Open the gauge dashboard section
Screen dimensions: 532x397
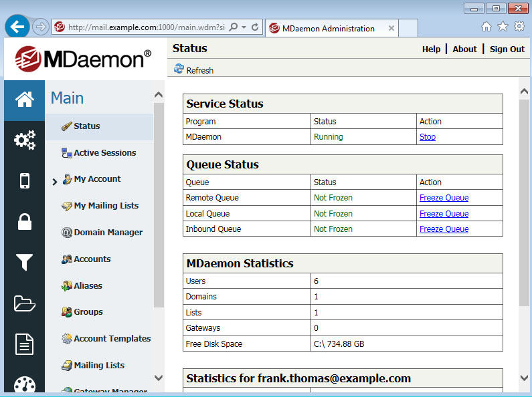point(25,384)
